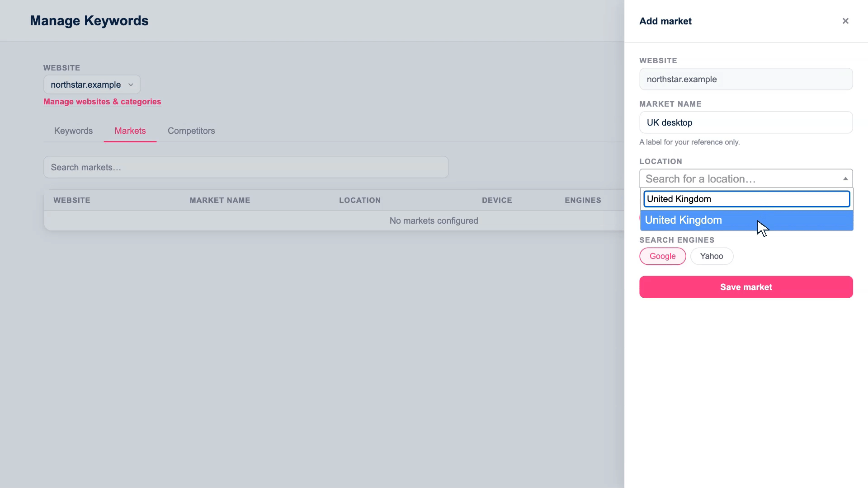The image size is (868, 488).
Task: Open the northstar.example website dropdown
Action: pos(92,84)
